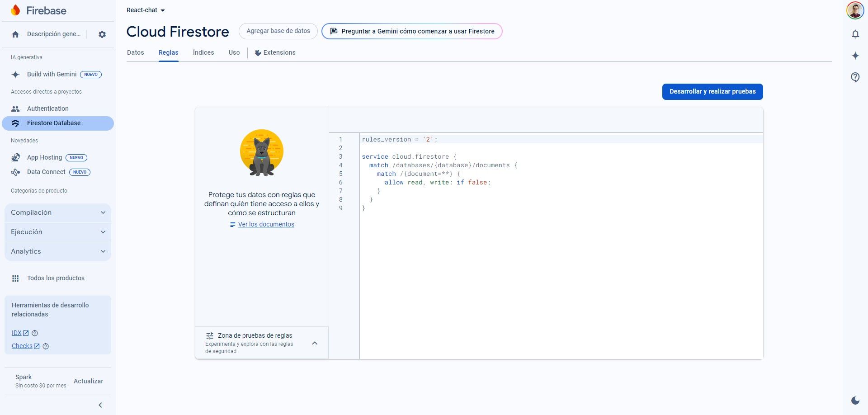This screenshot has width=868, height=415.
Task: Toggle dark mode moon icon
Action: 855,401
